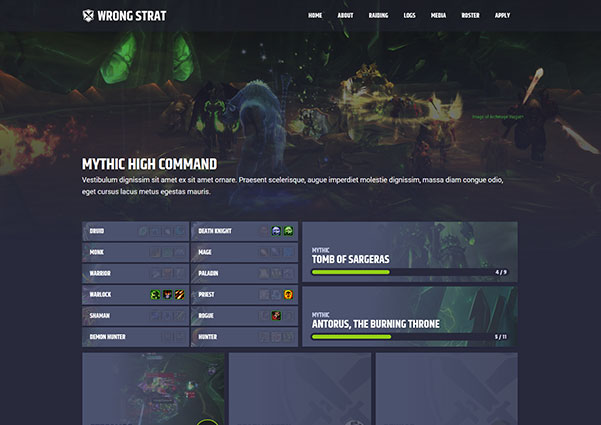Open the Raiding nav item
Image resolution: width=601 pixels, height=425 pixels.
coord(378,15)
